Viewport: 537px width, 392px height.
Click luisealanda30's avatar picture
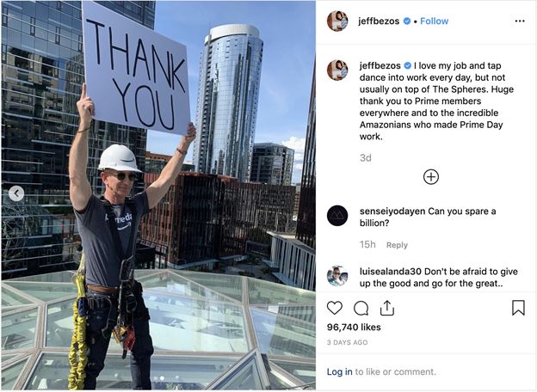click(337, 276)
